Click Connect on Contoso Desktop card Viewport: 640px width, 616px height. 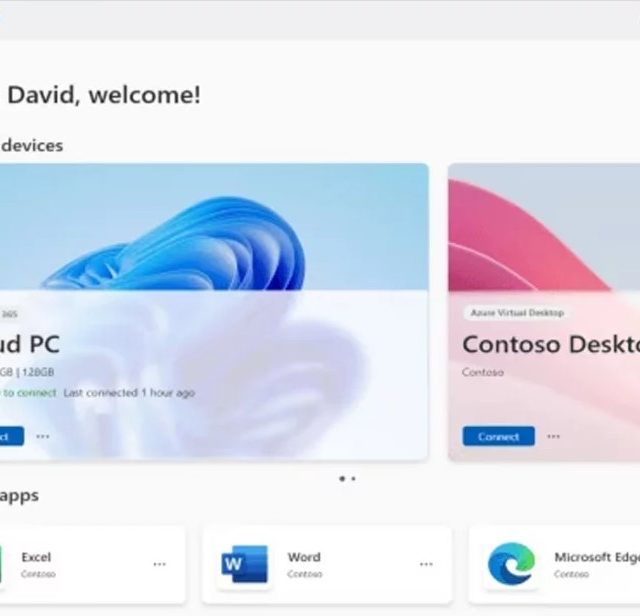coord(498,436)
